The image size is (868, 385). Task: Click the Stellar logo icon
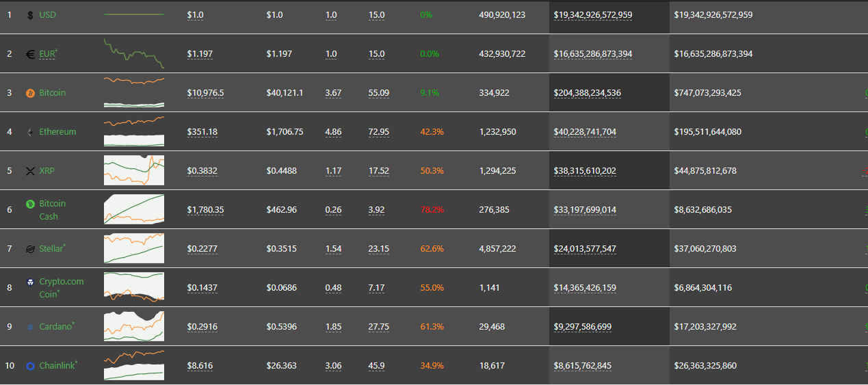coord(30,249)
